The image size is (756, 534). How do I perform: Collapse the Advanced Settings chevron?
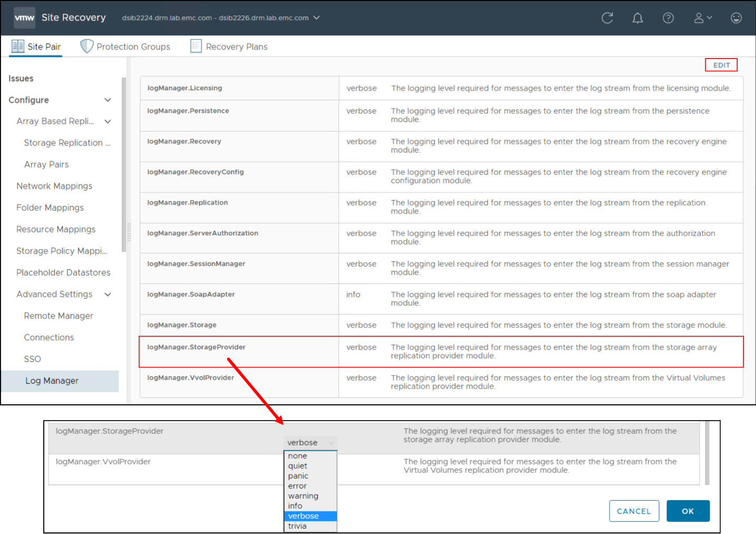(108, 294)
